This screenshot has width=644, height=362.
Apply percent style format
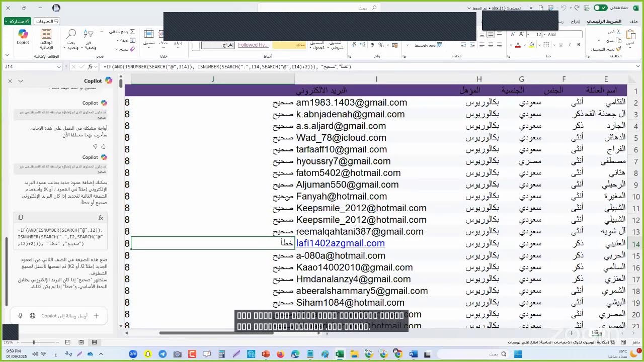click(x=381, y=45)
